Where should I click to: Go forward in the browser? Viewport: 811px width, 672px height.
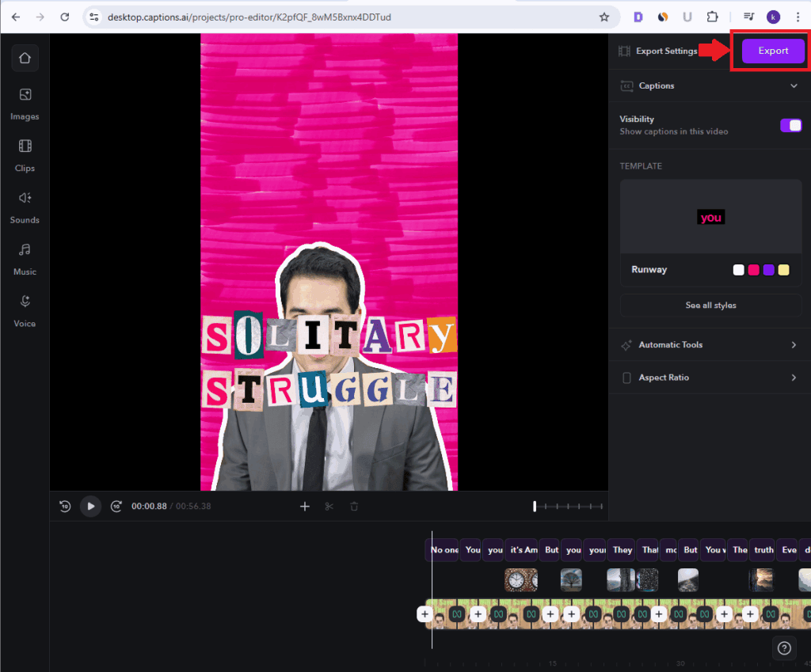[x=40, y=17]
